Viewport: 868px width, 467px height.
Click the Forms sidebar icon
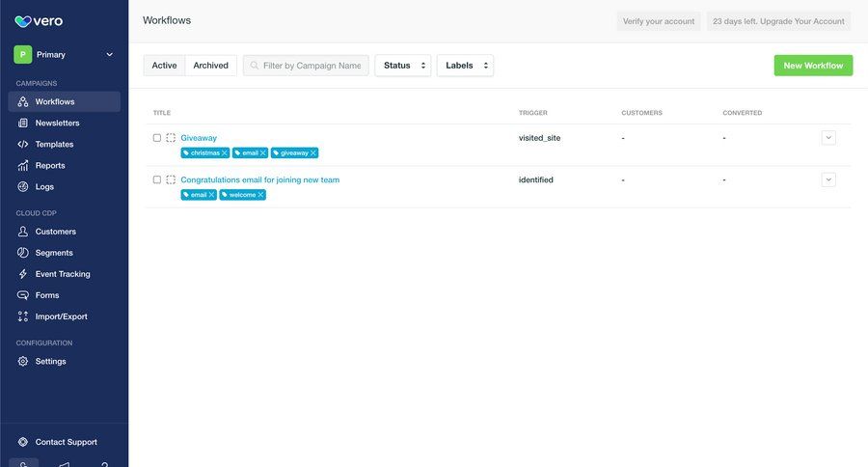pyautogui.click(x=23, y=295)
